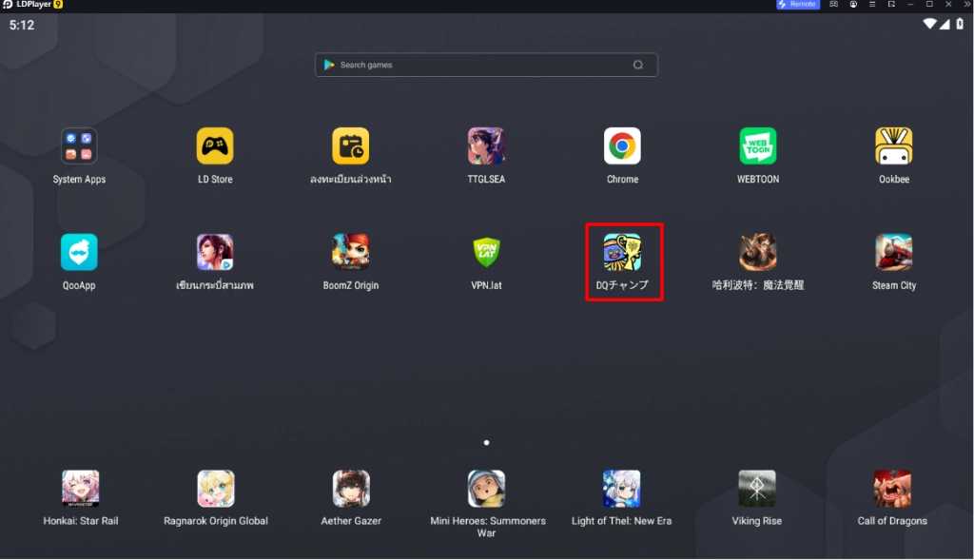Image resolution: width=974 pixels, height=560 pixels.
Task: Launch Steam City
Action: coord(894,252)
